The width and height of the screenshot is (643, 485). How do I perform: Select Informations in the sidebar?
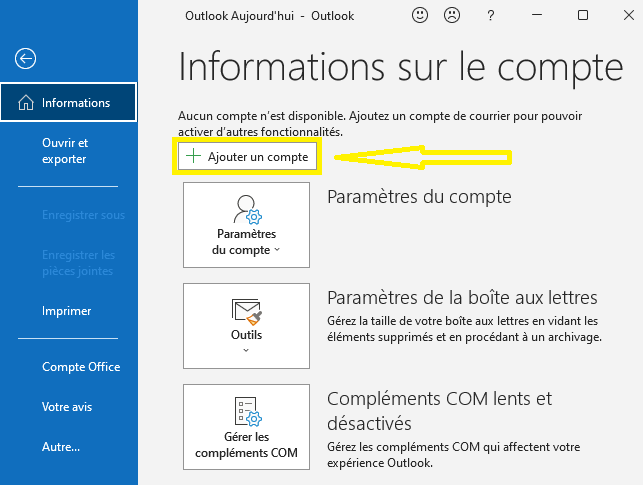pyautogui.click(x=68, y=102)
